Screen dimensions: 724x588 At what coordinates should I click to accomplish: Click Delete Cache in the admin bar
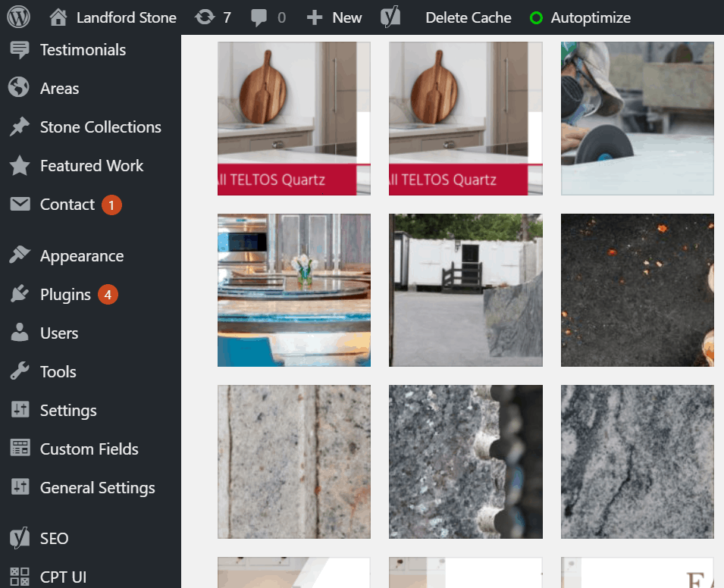click(468, 17)
